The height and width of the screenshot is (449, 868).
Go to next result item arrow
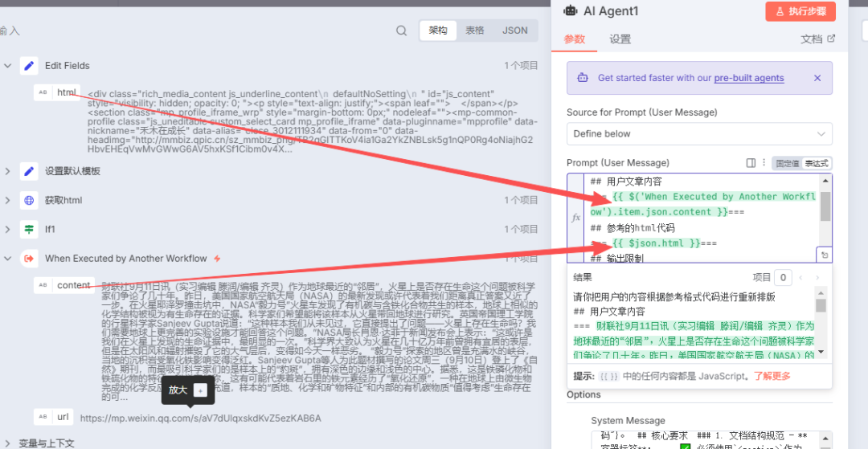[817, 277]
